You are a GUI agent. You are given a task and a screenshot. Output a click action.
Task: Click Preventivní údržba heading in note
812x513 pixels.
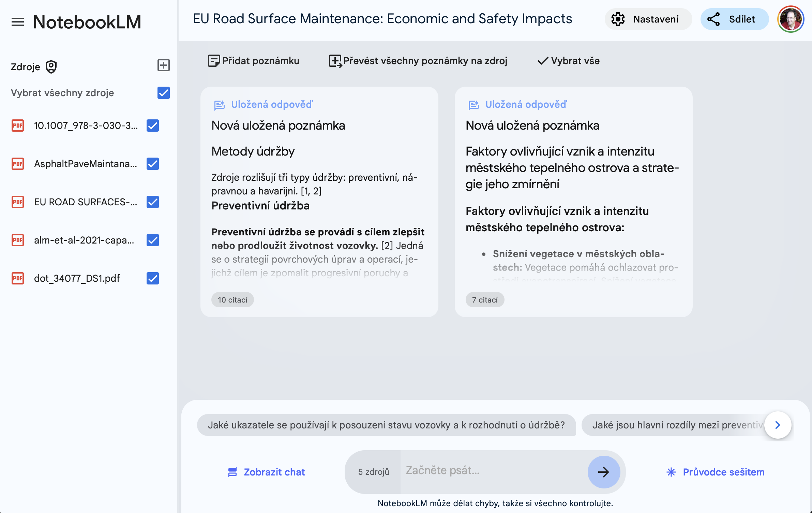tap(260, 206)
